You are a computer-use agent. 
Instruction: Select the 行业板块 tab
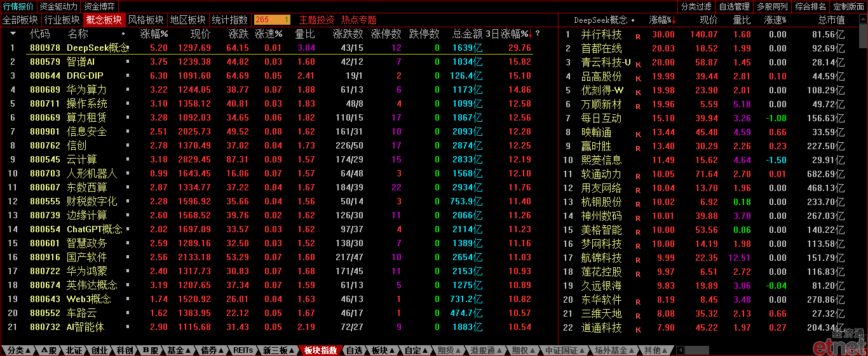(x=62, y=20)
